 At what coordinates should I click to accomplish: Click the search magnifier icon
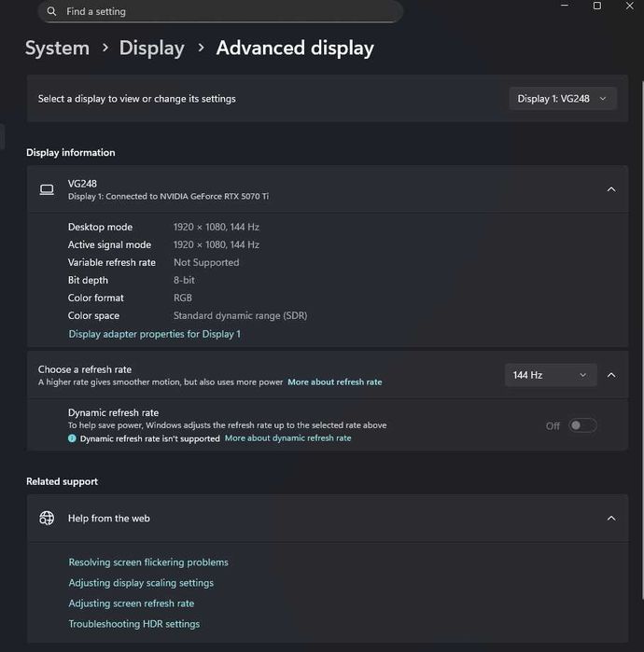pyautogui.click(x=51, y=11)
